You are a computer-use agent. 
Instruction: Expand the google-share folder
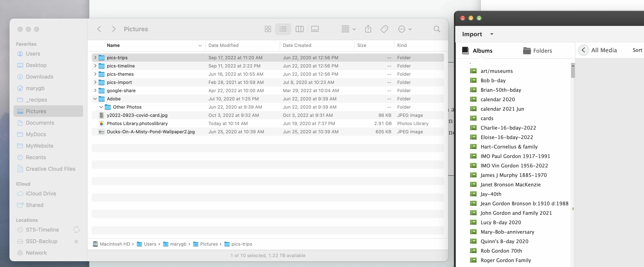95,91
